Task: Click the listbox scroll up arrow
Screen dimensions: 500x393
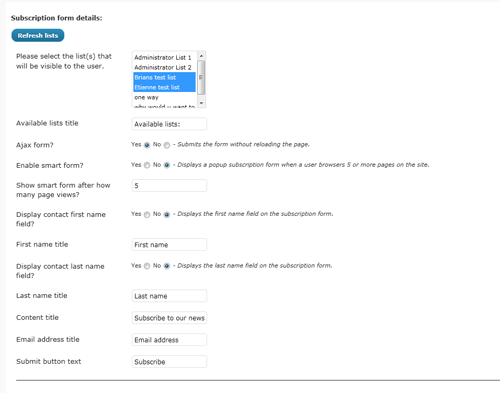Action: [x=201, y=56]
